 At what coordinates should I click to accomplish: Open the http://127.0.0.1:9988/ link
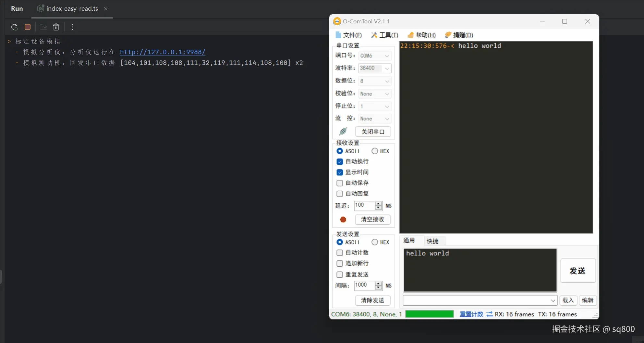pyautogui.click(x=163, y=52)
